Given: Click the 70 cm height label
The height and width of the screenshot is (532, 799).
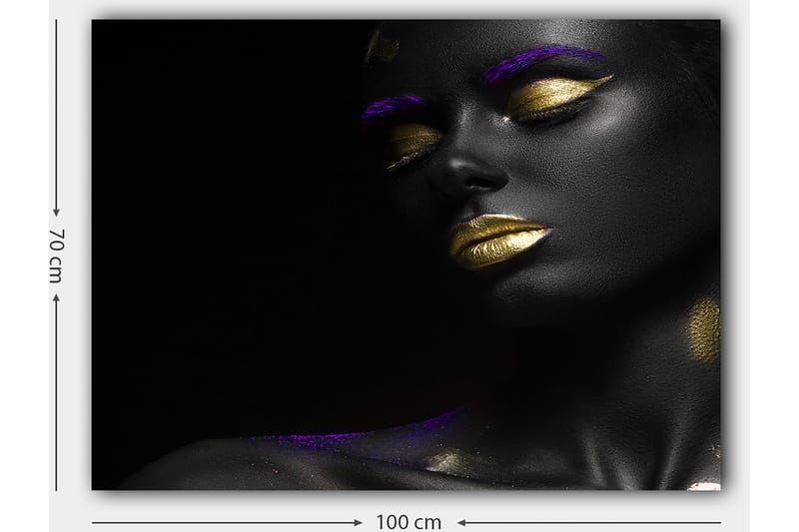Looking at the screenshot, I should pyautogui.click(x=56, y=255).
